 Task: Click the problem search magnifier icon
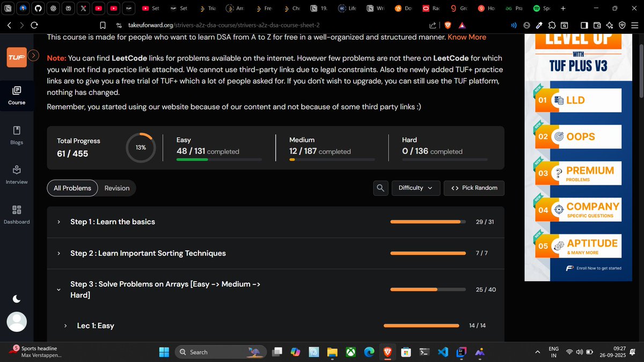(x=380, y=188)
